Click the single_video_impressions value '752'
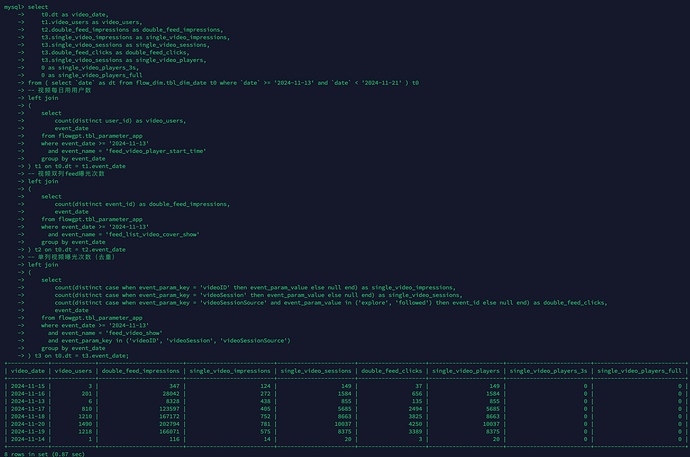The height and width of the screenshot is (457, 690). 265,416
